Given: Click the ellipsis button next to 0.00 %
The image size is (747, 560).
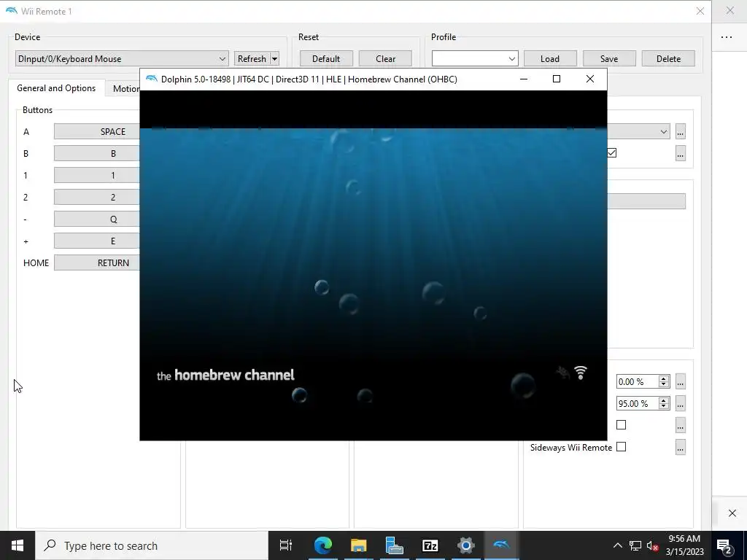Looking at the screenshot, I should pos(681,381).
